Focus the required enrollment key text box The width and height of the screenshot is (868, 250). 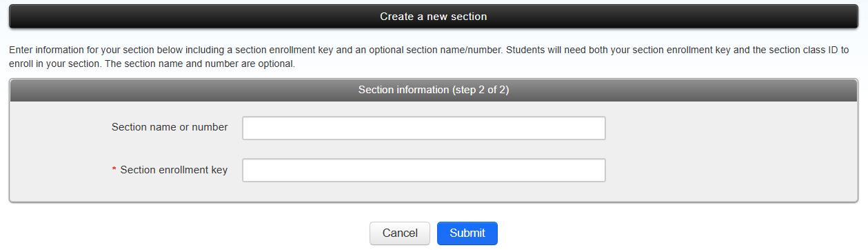point(423,171)
